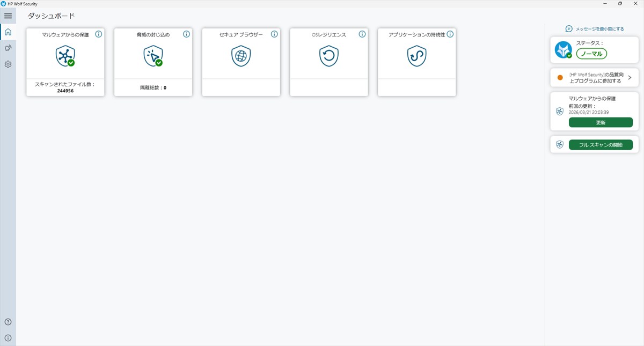Collapse messages via メッセージを最小限にする
The height and width of the screenshot is (346, 644).
click(595, 29)
